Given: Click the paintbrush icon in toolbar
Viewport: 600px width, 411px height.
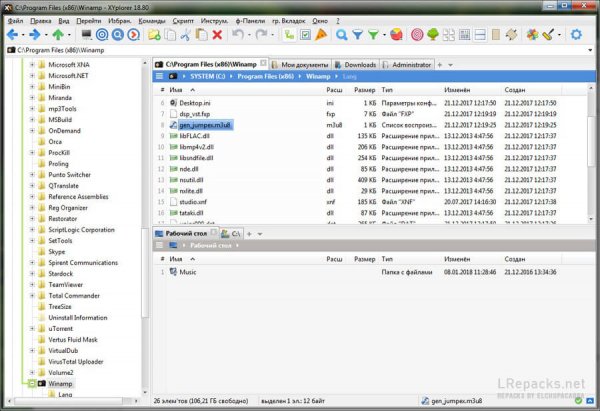Looking at the screenshot, I should pos(548,35).
